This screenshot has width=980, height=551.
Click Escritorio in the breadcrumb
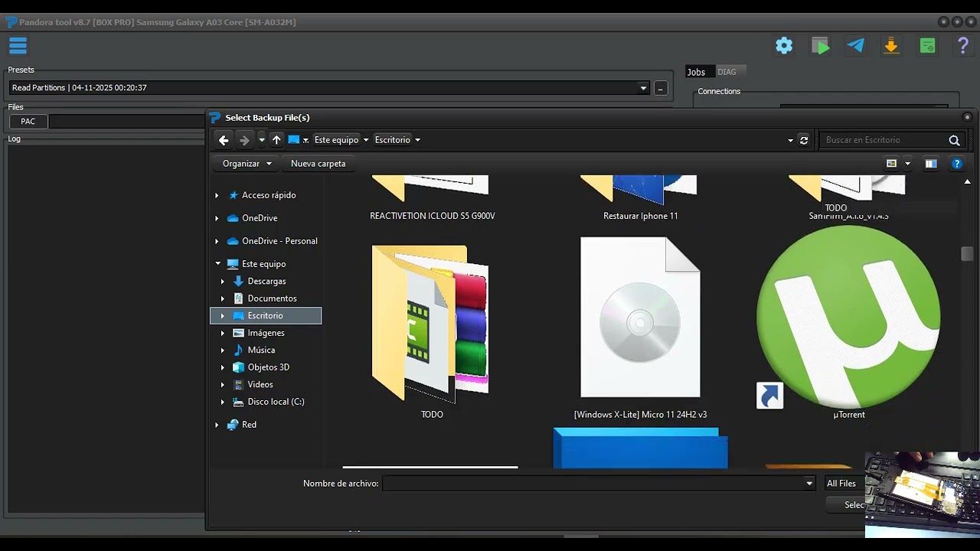393,140
